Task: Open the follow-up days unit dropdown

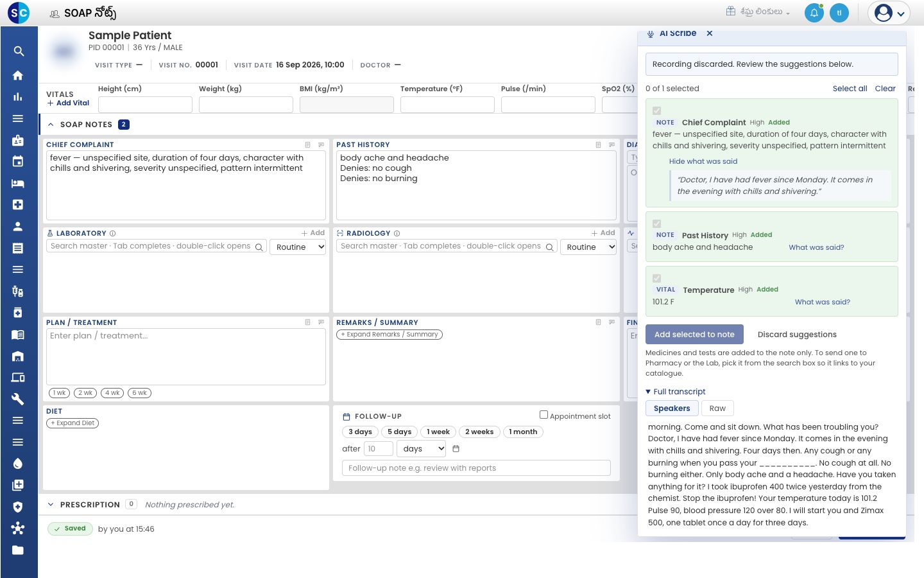Action: coord(422,449)
